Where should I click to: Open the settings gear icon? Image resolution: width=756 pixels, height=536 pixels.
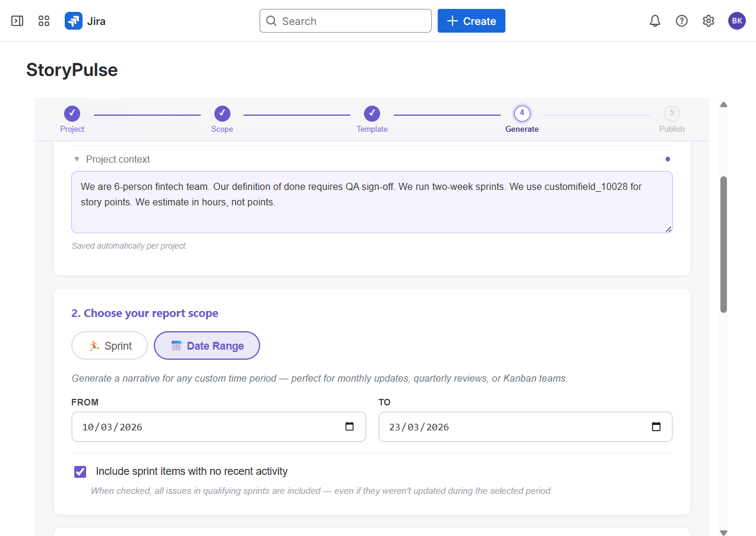click(x=708, y=21)
